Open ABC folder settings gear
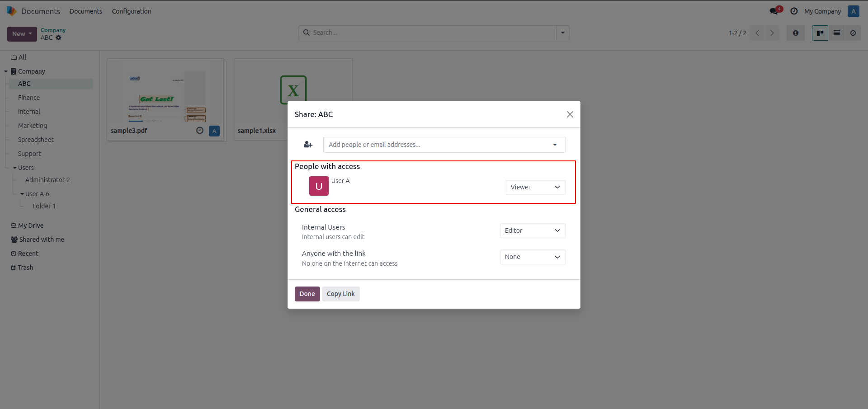868x409 pixels. (x=58, y=38)
